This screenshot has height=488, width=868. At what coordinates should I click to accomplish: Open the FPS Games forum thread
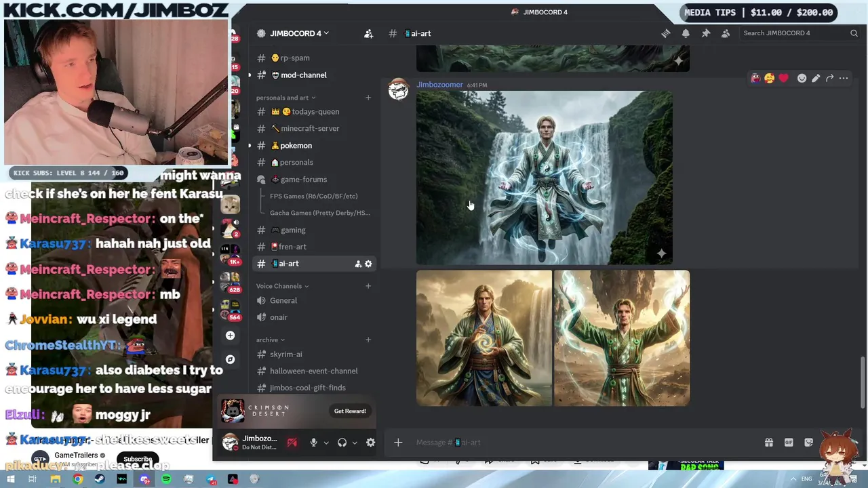[x=314, y=196]
